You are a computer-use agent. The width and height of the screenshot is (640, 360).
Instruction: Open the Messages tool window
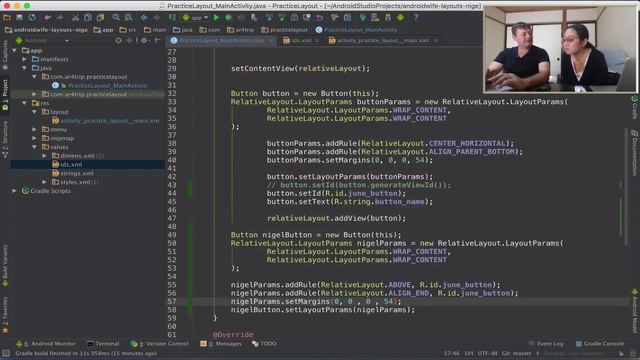click(221, 344)
